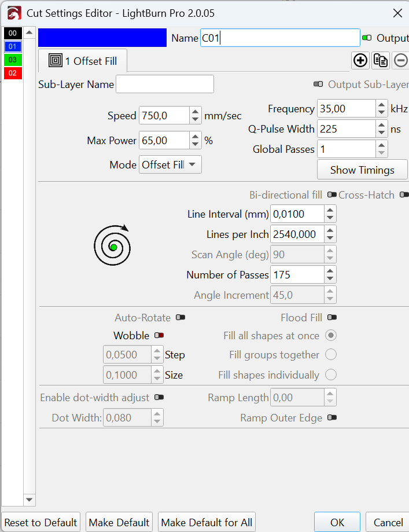The image size is (409, 532).
Task: Decrease Number of Passes with down arrow
Action: pos(330,278)
